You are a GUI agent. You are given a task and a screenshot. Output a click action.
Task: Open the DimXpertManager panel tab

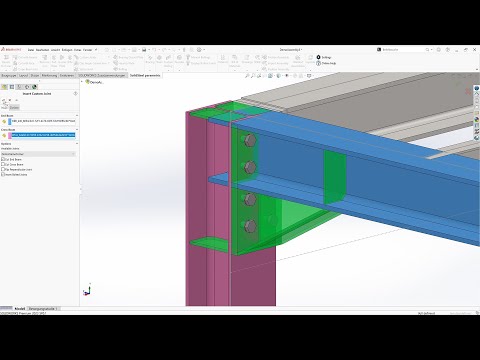[27, 87]
